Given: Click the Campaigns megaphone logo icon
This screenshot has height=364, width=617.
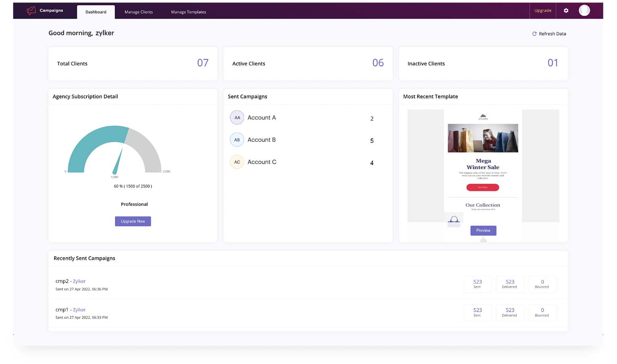Looking at the screenshot, I should [31, 11].
